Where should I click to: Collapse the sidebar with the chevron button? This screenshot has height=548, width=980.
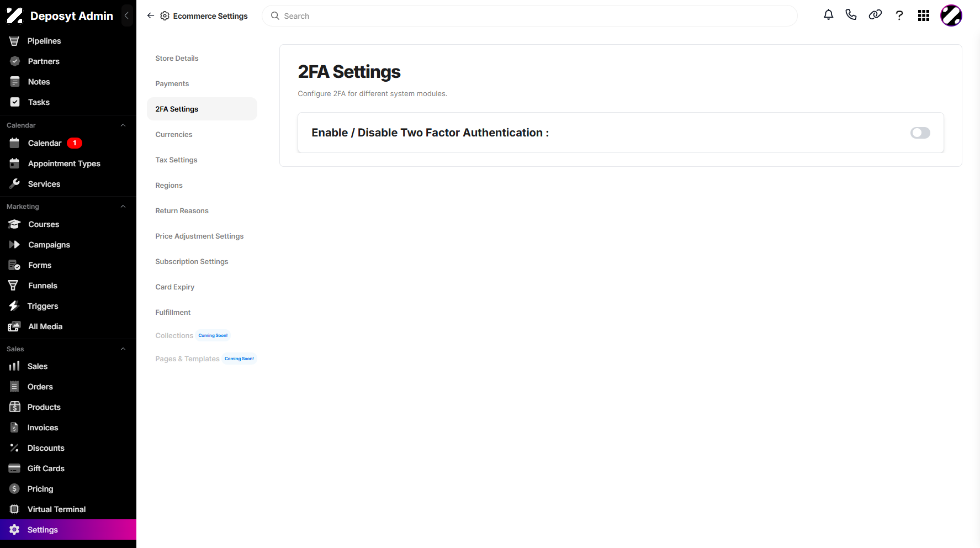point(126,16)
